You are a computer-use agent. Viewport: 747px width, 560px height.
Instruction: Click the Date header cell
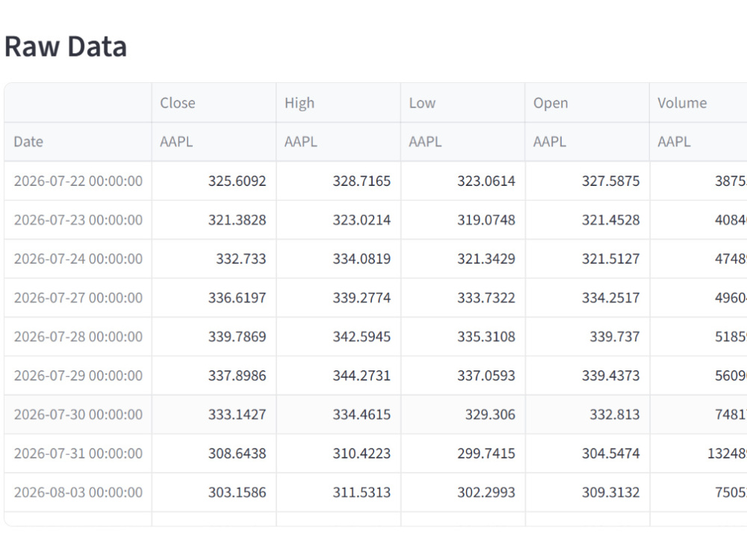78,142
